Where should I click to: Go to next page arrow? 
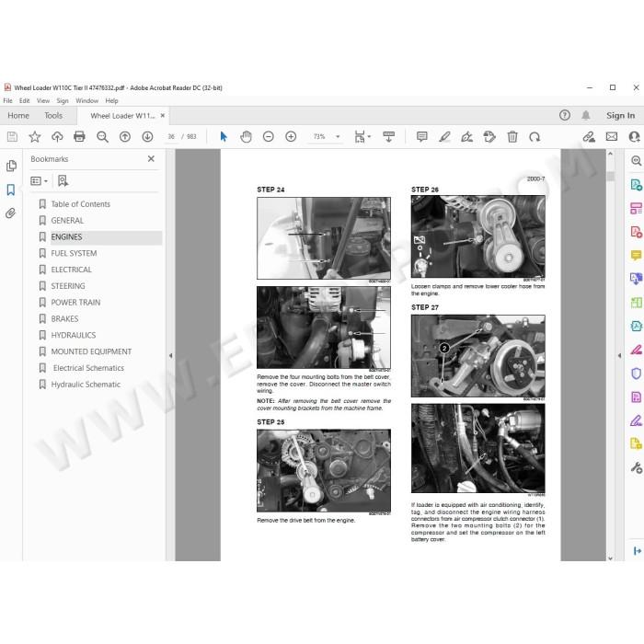click(x=147, y=136)
